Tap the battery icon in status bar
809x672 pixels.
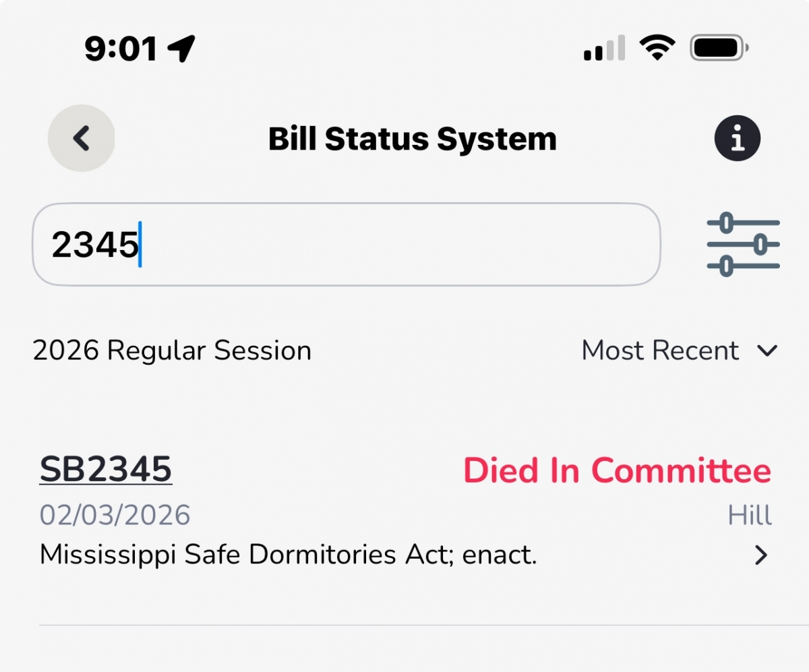click(x=719, y=49)
